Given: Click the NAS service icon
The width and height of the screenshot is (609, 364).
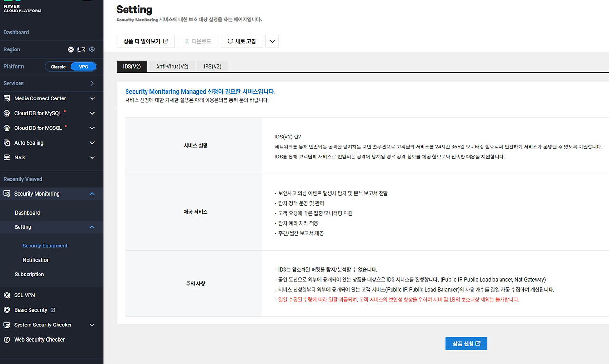Looking at the screenshot, I should tap(7, 157).
